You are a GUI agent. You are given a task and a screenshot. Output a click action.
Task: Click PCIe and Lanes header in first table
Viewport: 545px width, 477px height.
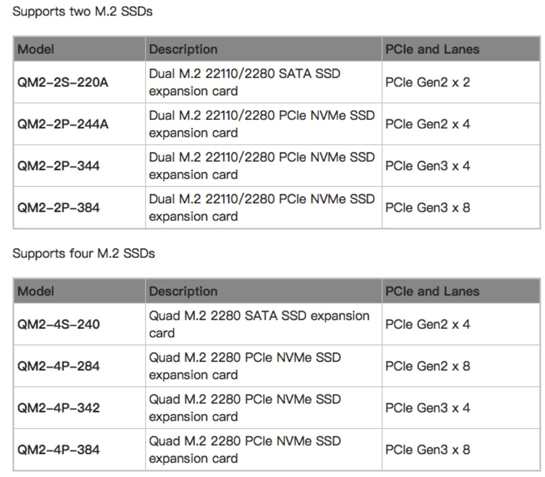432,49
